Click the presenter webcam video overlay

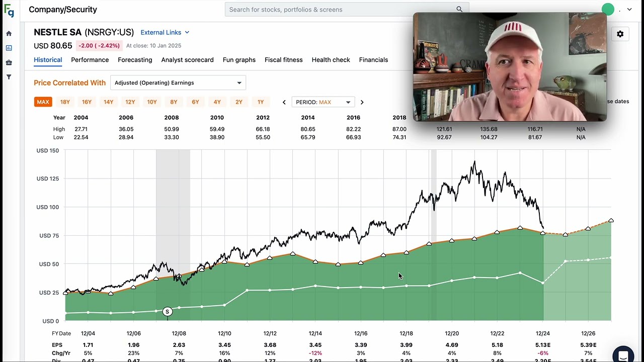[x=510, y=67]
